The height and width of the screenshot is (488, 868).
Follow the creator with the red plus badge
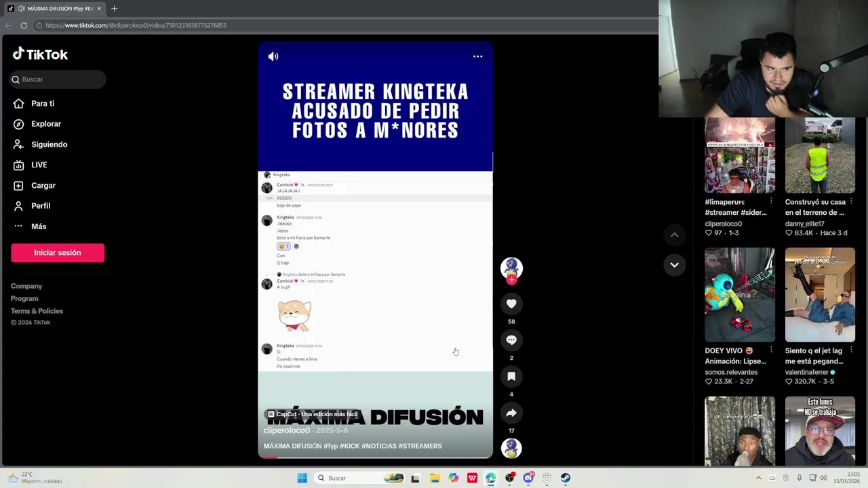[511, 279]
